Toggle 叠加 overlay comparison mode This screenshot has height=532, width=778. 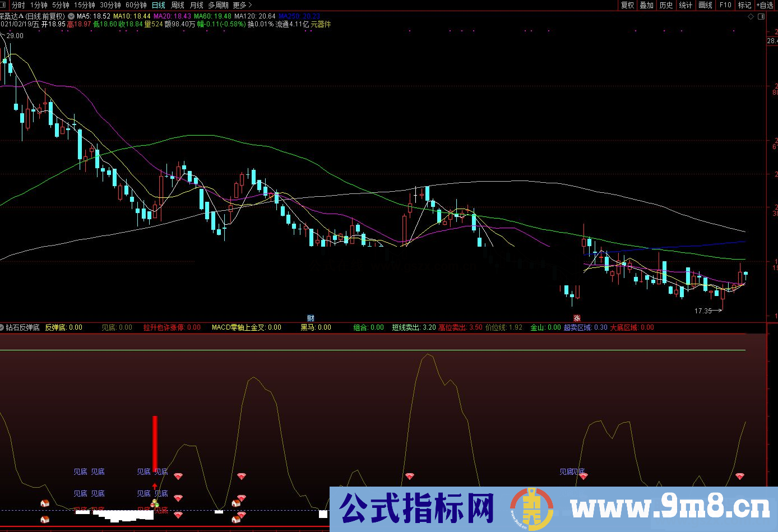[646, 5]
